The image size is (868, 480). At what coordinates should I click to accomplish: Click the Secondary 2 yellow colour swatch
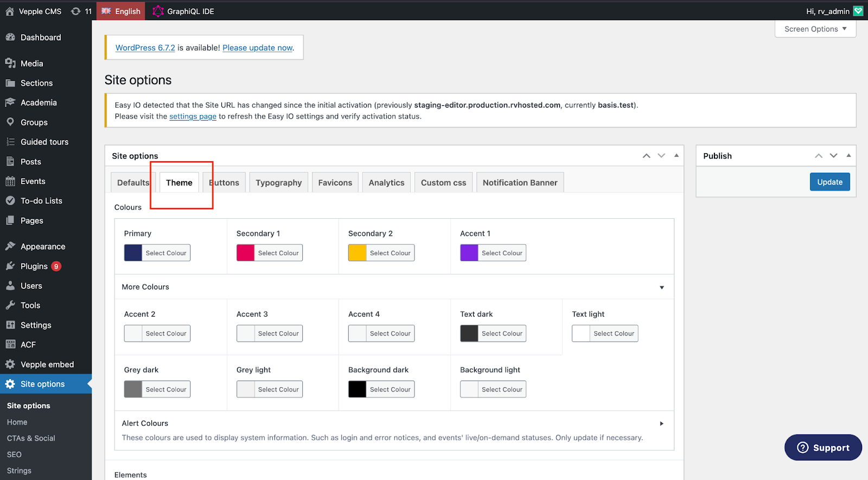[x=358, y=253]
